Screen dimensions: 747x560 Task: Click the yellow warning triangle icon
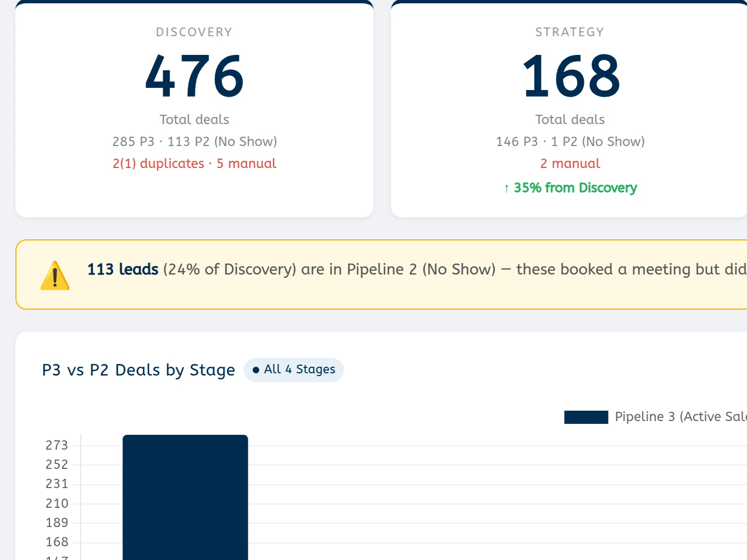(55, 275)
